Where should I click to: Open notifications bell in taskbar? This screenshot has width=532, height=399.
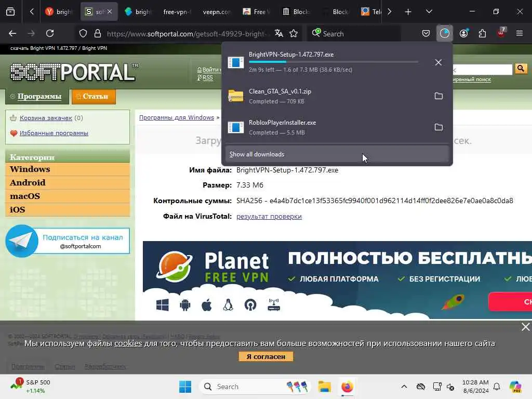(497, 387)
